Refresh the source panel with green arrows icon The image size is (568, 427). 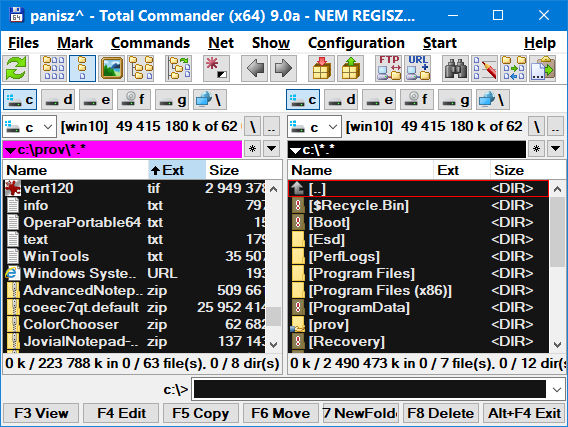point(15,68)
